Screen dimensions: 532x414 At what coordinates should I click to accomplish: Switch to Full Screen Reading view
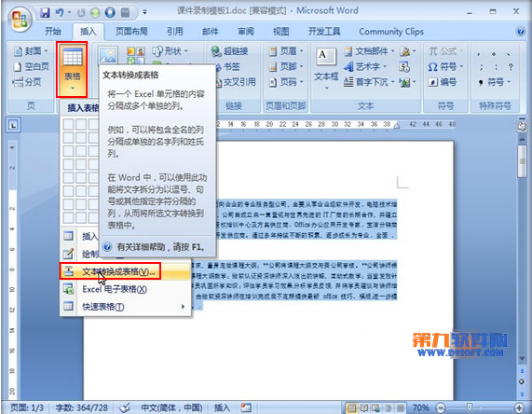pyautogui.click(x=363, y=407)
